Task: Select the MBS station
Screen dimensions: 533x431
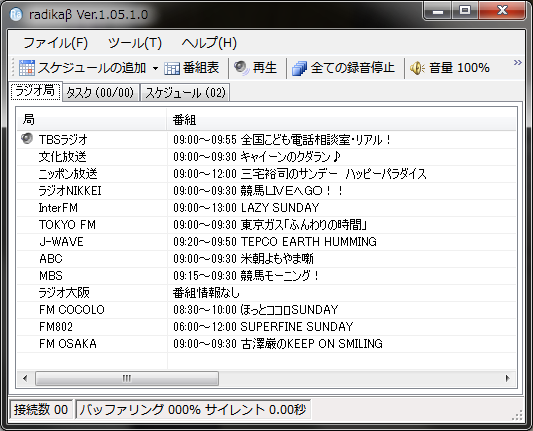Action: pyautogui.click(x=51, y=276)
